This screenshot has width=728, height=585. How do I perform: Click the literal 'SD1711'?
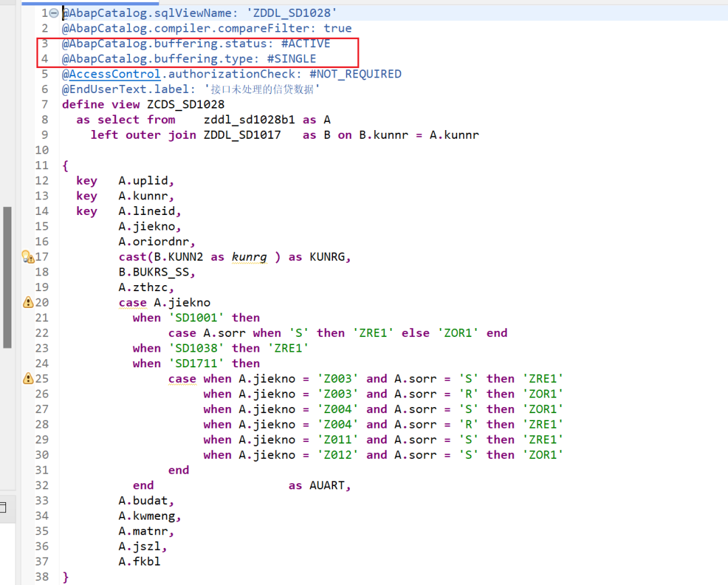click(196, 363)
